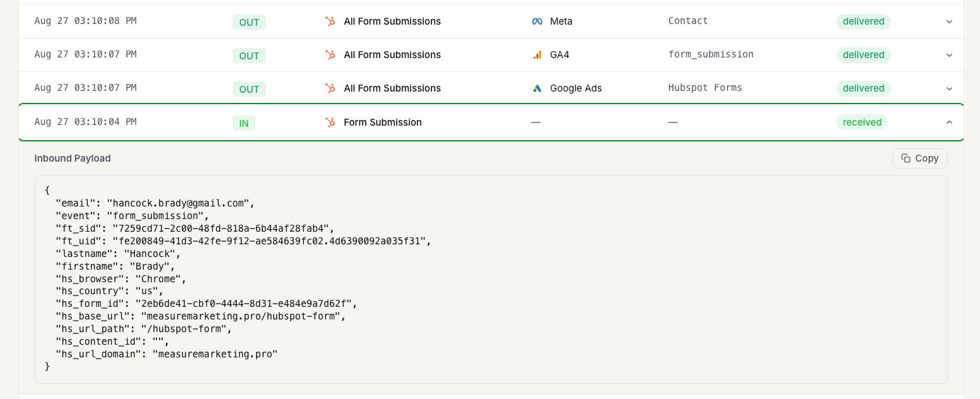Click the form_submission event name cell

711,54
